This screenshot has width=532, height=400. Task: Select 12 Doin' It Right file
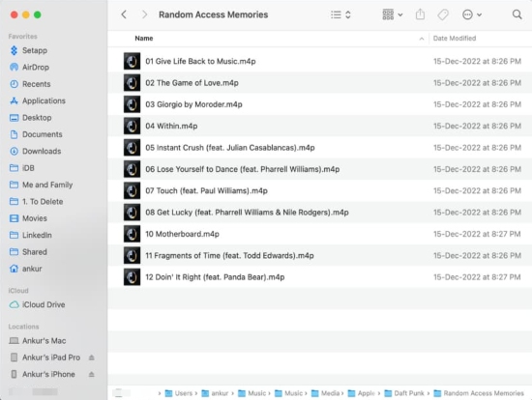(320, 277)
